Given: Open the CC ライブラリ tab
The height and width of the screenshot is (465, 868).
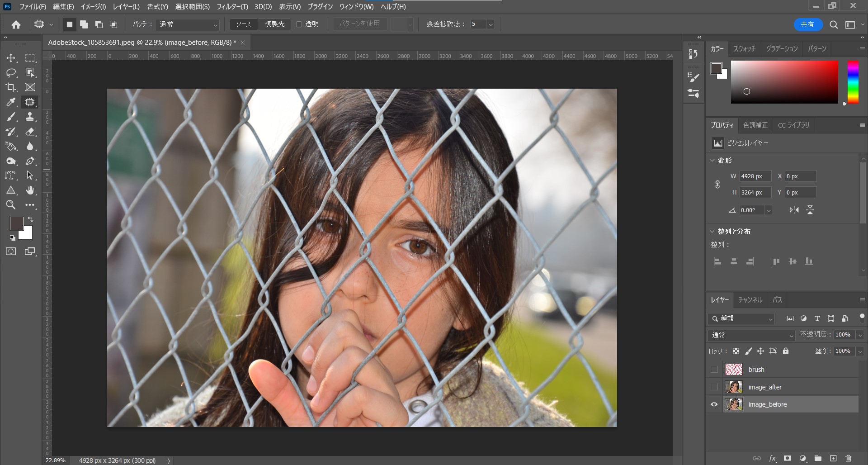Looking at the screenshot, I should pyautogui.click(x=793, y=125).
